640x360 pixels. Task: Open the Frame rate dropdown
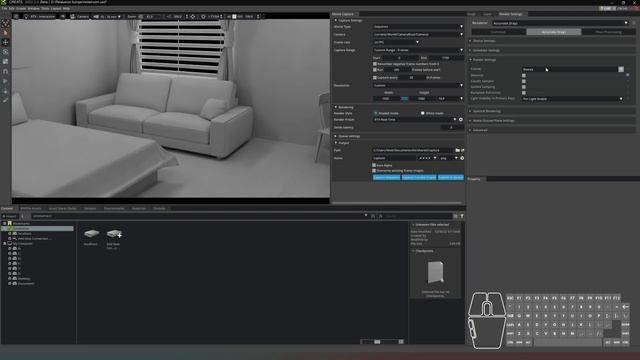click(396, 42)
